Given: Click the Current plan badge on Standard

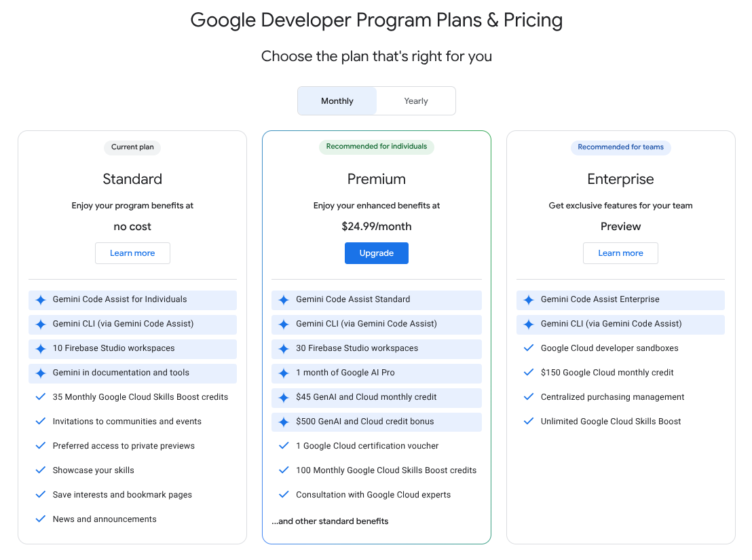Looking at the screenshot, I should click(x=132, y=147).
